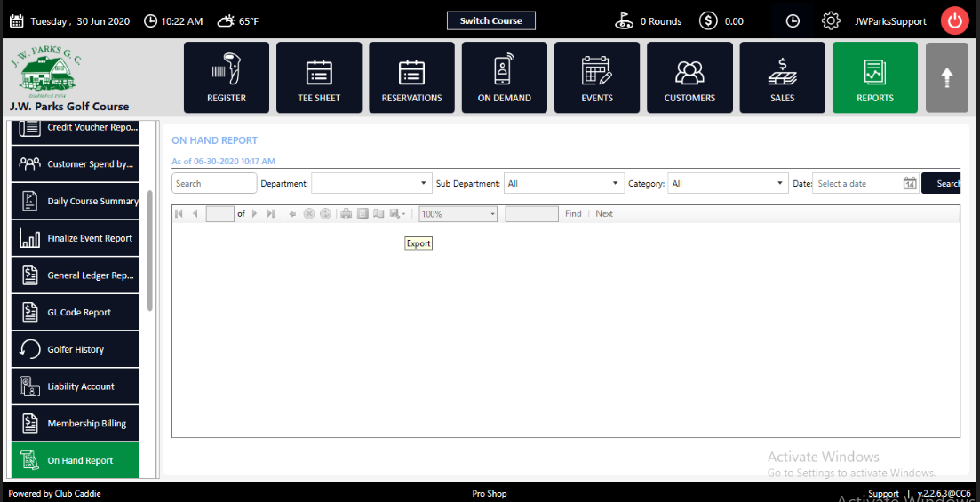Stop report rendering
Screen dimensions: 980x502
tap(309, 214)
